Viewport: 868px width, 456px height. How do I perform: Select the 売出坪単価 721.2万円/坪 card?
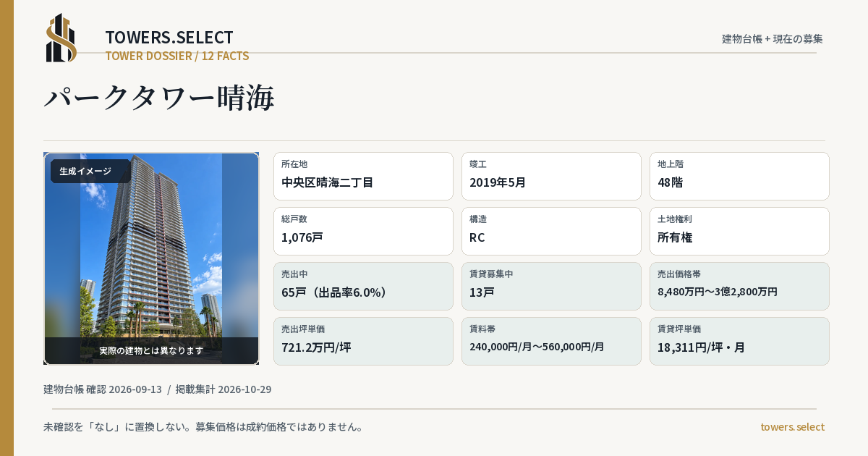[x=363, y=341]
